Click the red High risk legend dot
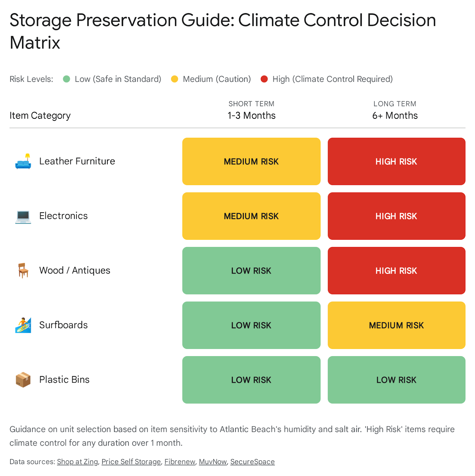The height and width of the screenshot is (476, 475). (264, 79)
